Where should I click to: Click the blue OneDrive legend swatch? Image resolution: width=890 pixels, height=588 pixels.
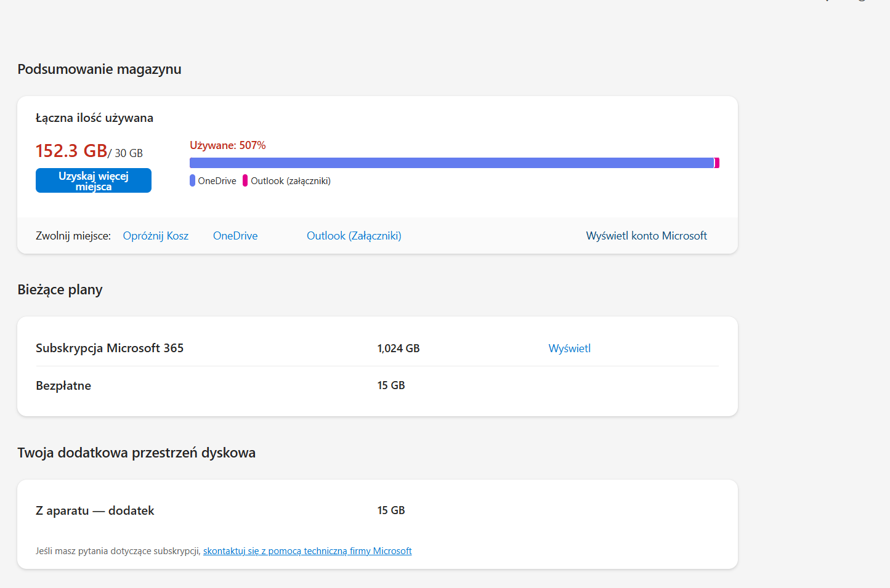(x=193, y=180)
